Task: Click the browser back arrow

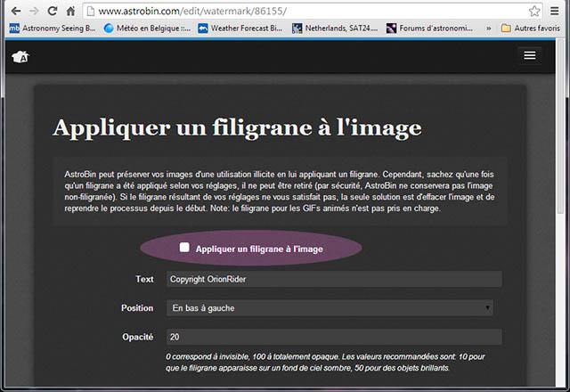Action: pos(16,12)
